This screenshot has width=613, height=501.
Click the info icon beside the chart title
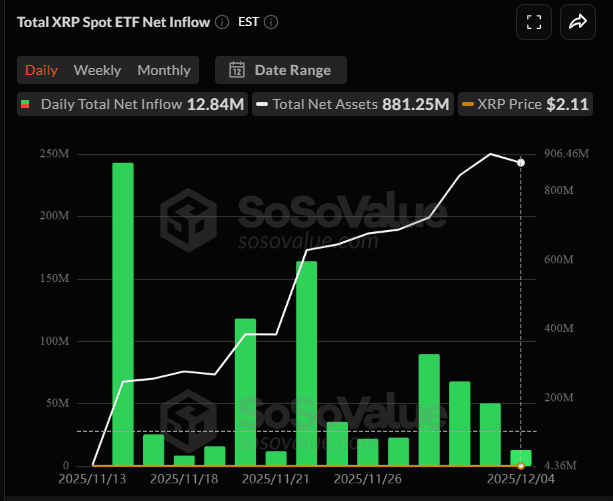(x=222, y=22)
